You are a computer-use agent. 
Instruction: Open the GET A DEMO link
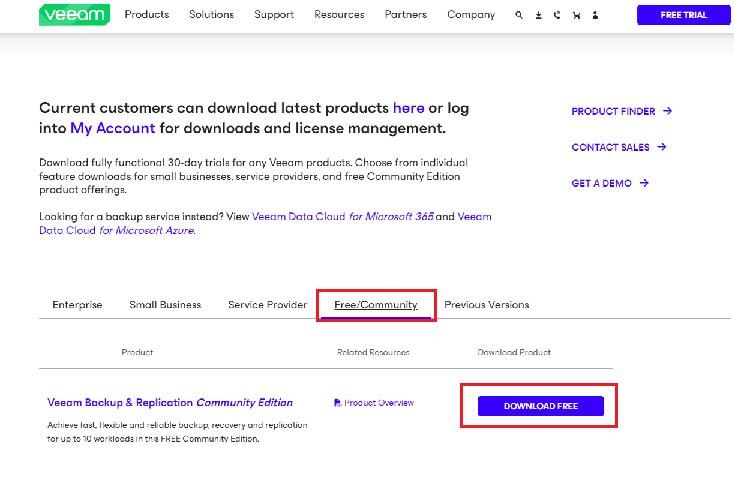click(x=602, y=184)
